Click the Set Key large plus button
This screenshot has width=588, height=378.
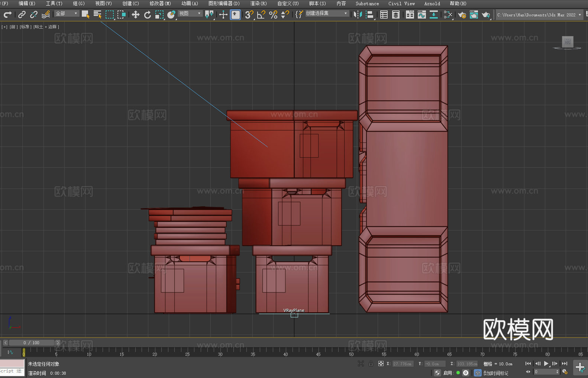click(x=580, y=368)
